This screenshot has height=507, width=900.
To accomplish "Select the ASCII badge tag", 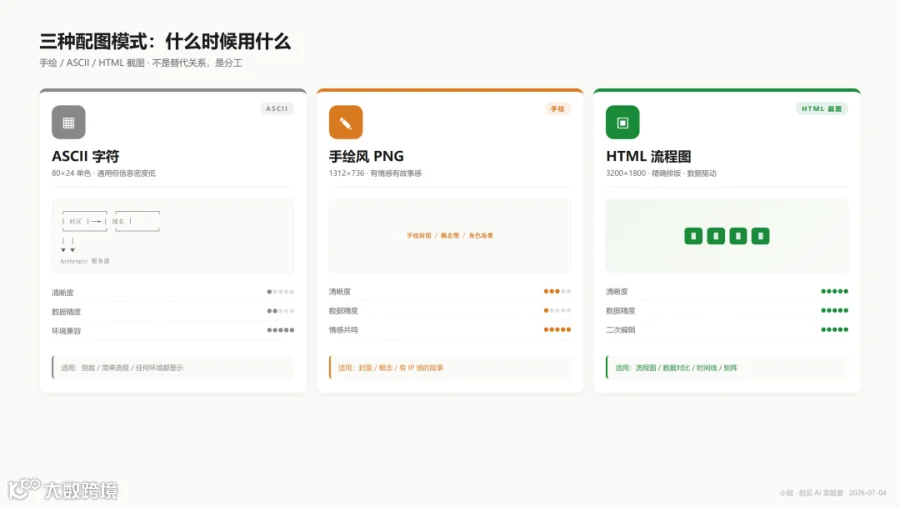I will click(277, 109).
